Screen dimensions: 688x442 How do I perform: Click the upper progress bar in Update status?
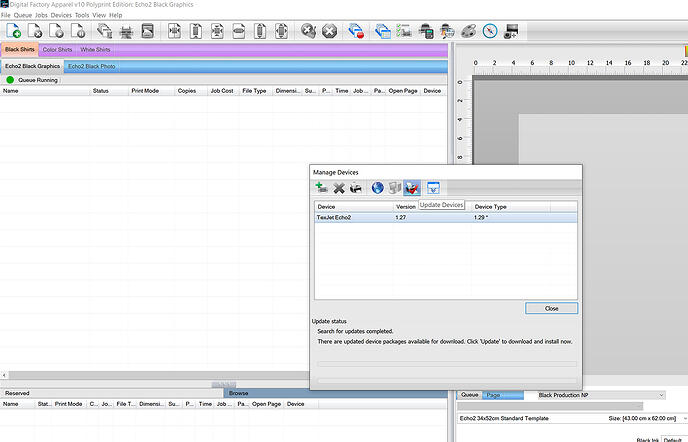click(447, 364)
